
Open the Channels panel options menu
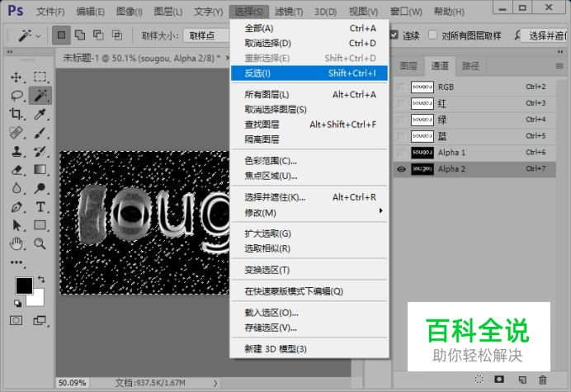coord(559,66)
